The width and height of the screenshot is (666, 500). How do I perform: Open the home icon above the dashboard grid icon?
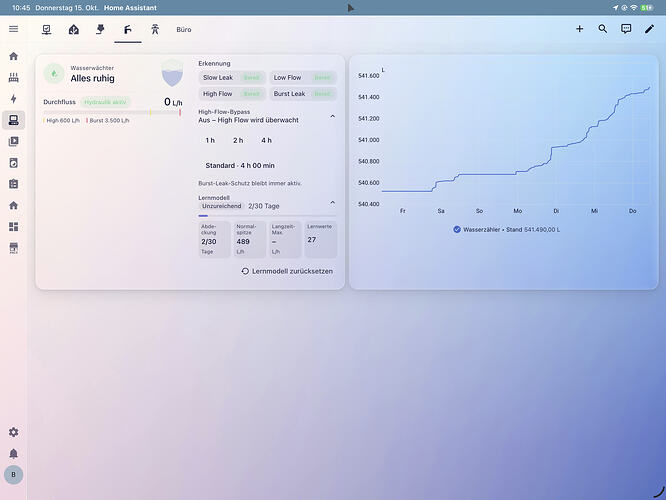click(14, 205)
